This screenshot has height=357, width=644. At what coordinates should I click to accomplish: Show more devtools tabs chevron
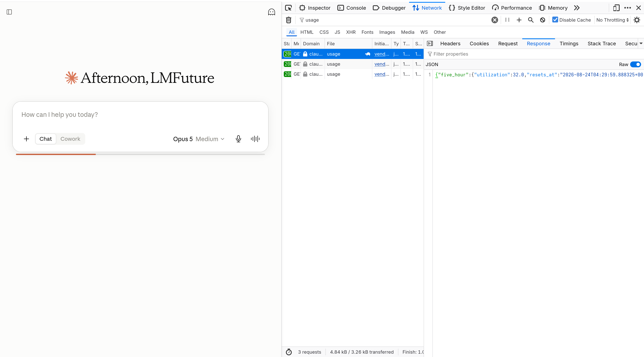577,8
